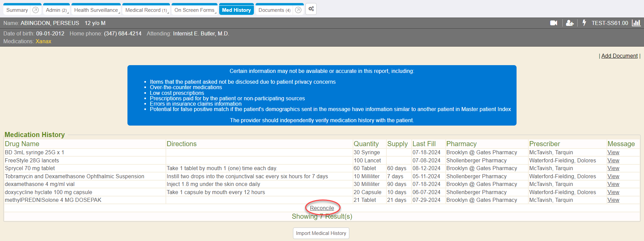Open the On Screen Forms tab
Viewport: 644px width, 241px height.
(x=194, y=10)
